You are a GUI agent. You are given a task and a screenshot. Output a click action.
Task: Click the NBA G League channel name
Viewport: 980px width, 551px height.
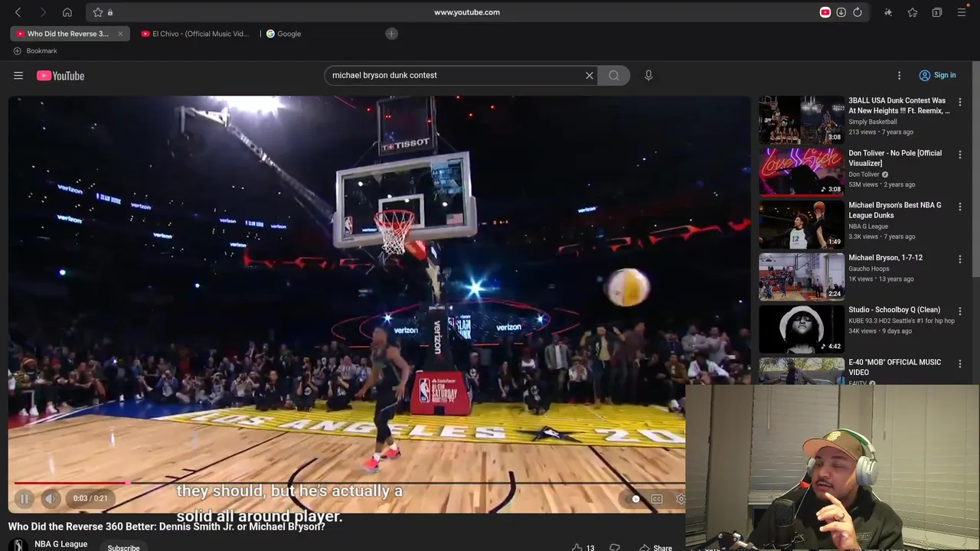pyautogui.click(x=61, y=544)
